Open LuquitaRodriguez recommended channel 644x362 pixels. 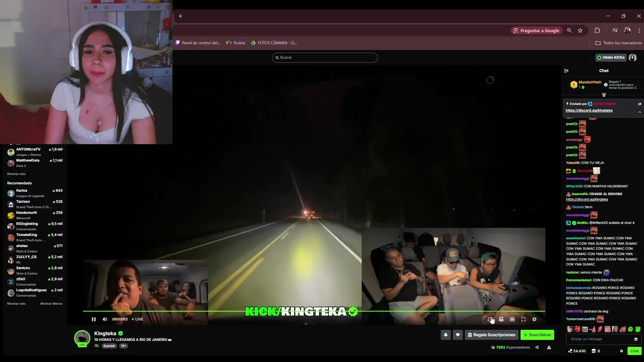(x=35, y=293)
